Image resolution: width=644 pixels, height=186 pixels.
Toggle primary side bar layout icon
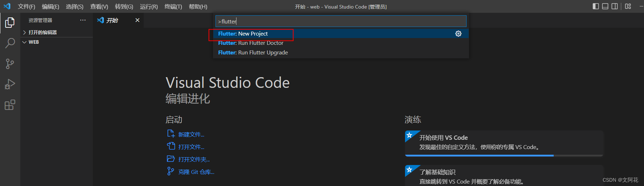click(596, 6)
